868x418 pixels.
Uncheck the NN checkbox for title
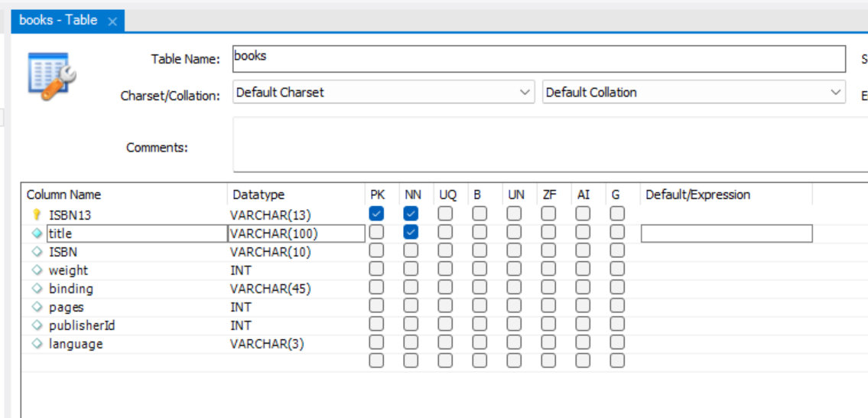click(x=411, y=232)
